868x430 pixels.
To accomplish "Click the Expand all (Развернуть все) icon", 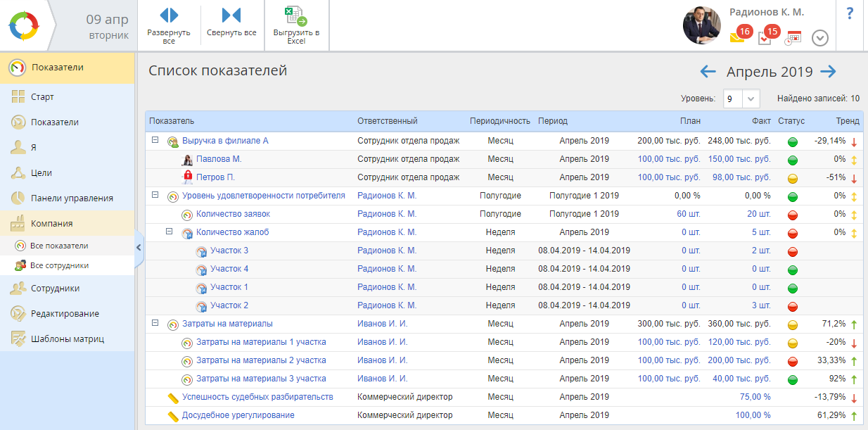I will point(169,15).
